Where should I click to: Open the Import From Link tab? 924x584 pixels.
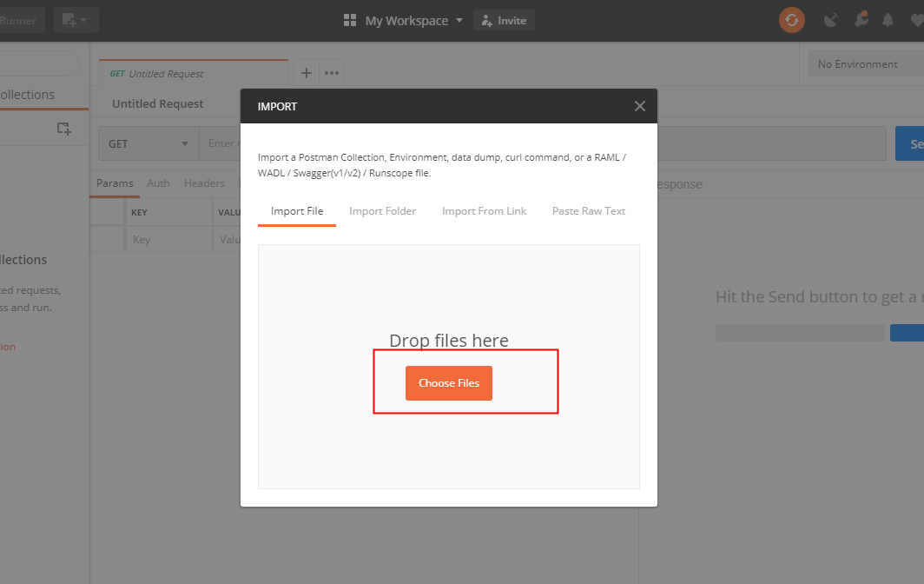click(x=484, y=211)
